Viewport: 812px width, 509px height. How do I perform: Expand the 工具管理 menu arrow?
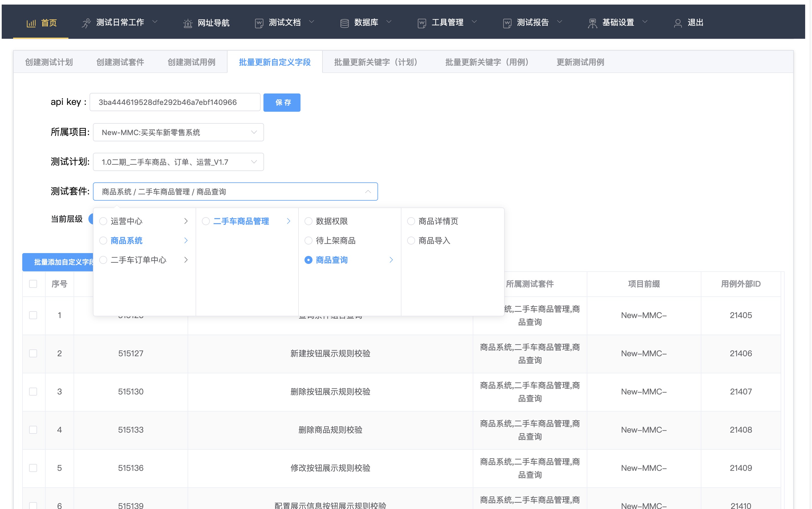tap(474, 22)
